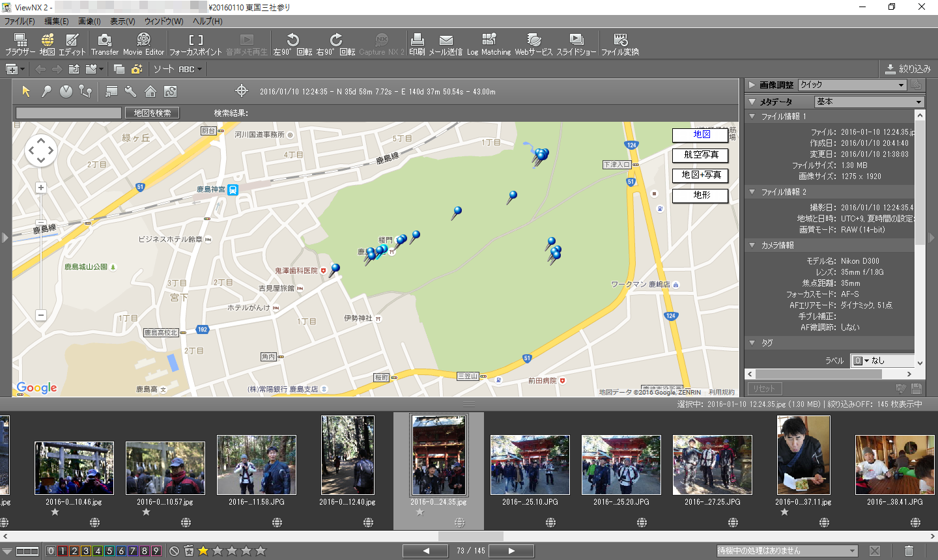Click the filmstrip horizontal scrollbar thumb

[471, 536]
